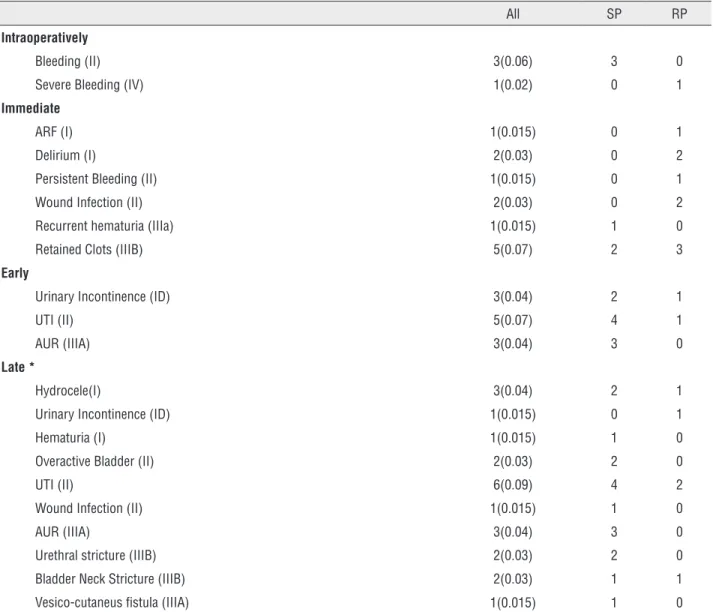Select the 'Intraoperatively' section heading
The width and height of the screenshot is (713, 612).
[x=45, y=38]
